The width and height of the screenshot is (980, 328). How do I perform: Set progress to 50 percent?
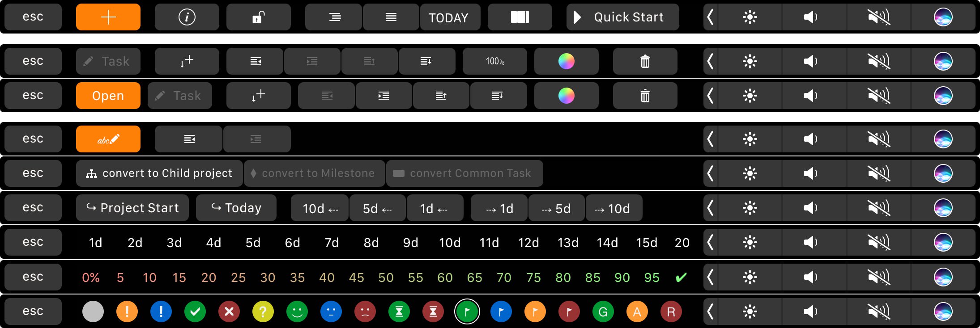386,278
